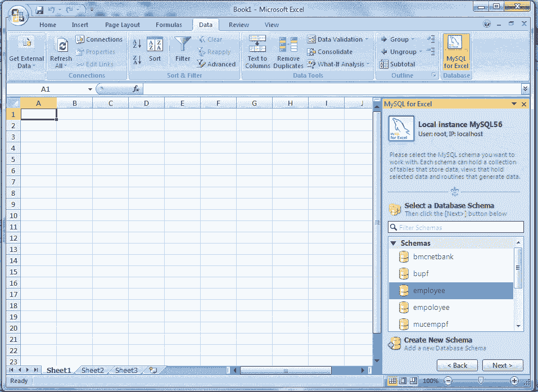The height and width of the screenshot is (392, 538).
Task: Click inside the Filter Schemas search box
Action: point(455,227)
